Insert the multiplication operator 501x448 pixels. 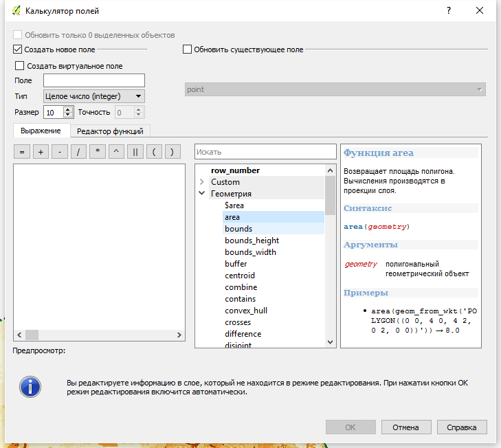click(98, 152)
